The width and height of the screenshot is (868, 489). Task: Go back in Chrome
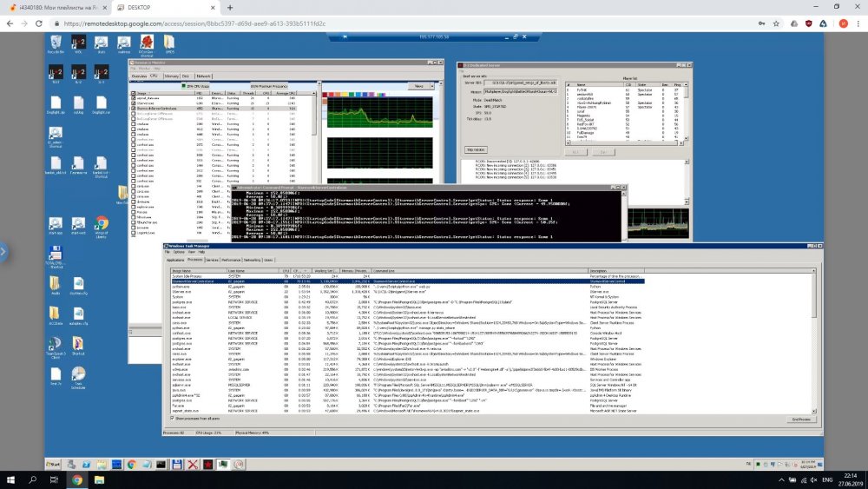10,23
